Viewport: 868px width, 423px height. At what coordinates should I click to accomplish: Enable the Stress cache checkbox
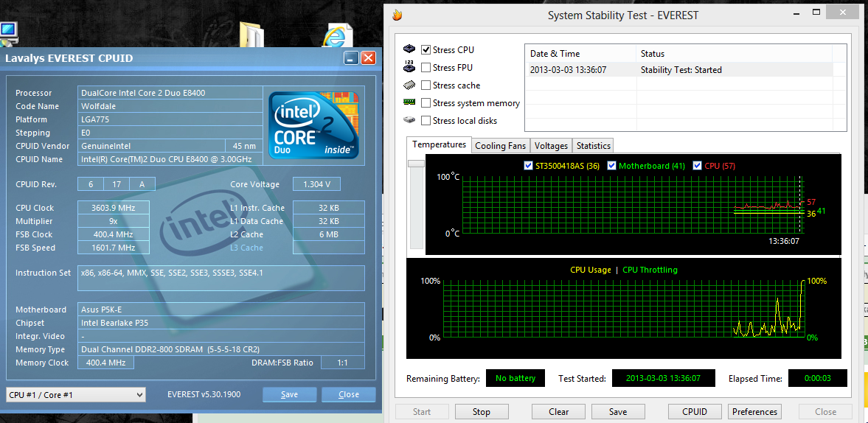point(426,85)
